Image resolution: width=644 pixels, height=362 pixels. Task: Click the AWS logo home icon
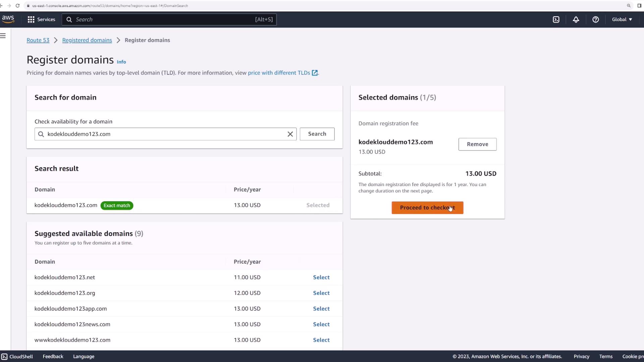(x=8, y=19)
